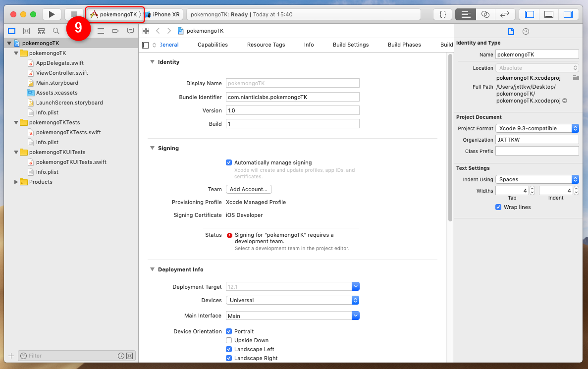Screen dimensions: 588x369
Task: Show the Find navigator
Action: (x=56, y=31)
